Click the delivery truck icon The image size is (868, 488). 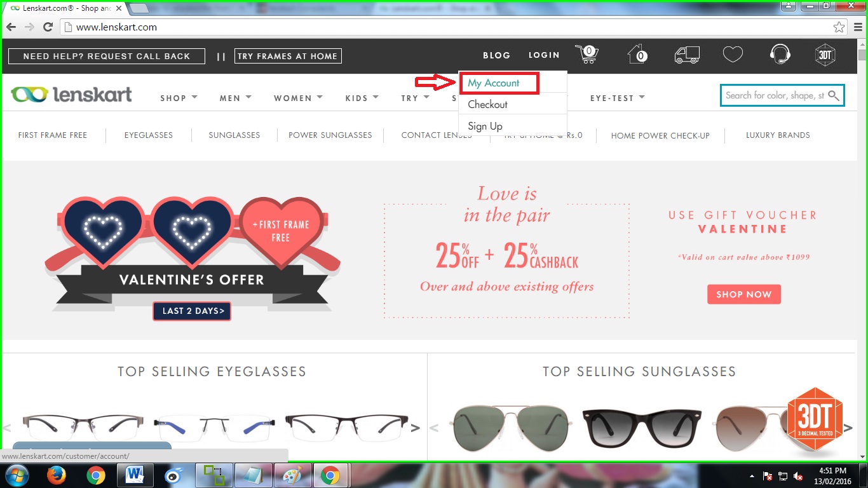(687, 55)
